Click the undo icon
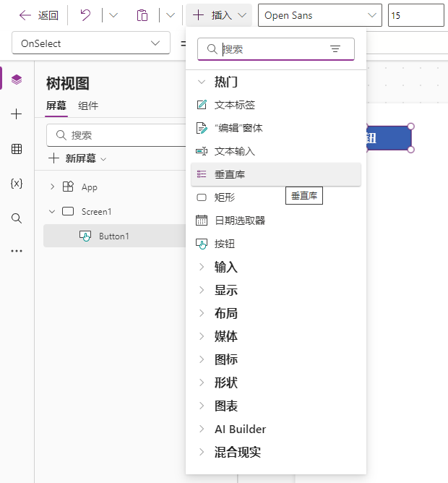 click(x=85, y=15)
